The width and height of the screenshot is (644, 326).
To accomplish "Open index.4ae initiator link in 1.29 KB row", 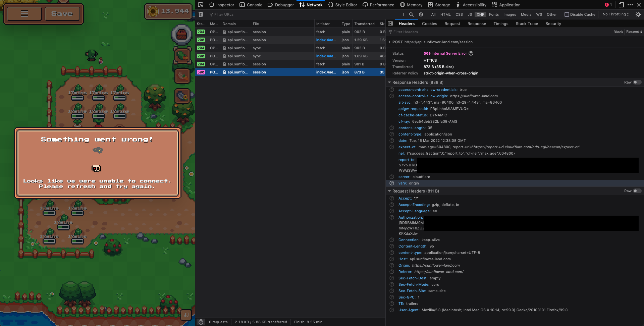I will tap(326, 40).
